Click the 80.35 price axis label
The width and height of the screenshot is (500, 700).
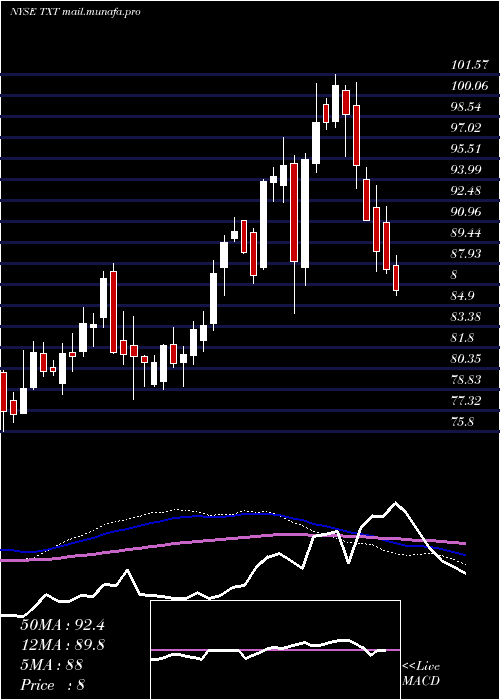tap(466, 358)
